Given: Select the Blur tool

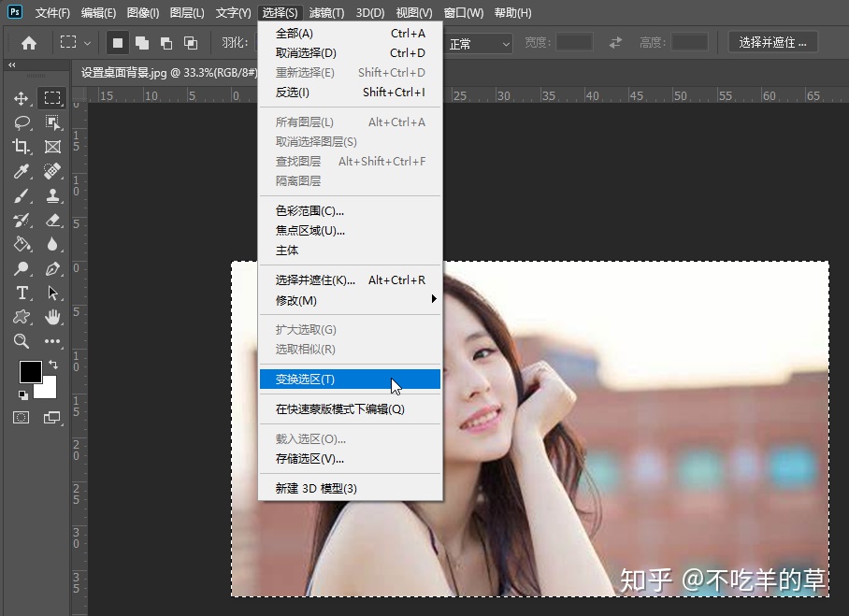Looking at the screenshot, I should pyautogui.click(x=52, y=244).
